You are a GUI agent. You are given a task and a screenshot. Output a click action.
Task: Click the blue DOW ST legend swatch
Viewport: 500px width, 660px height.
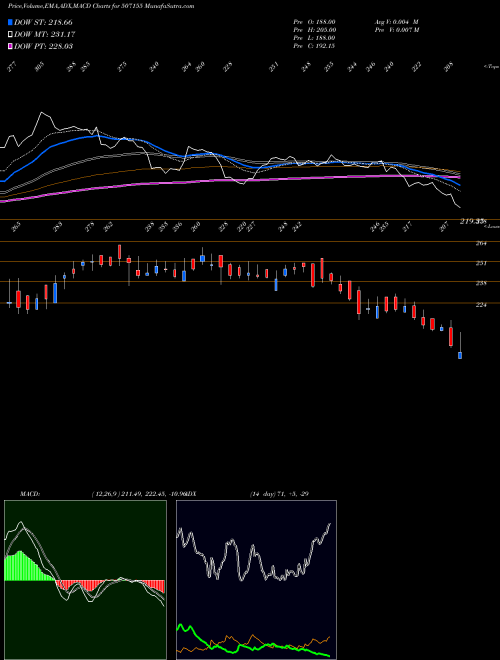pyautogui.click(x=10, y=22)
